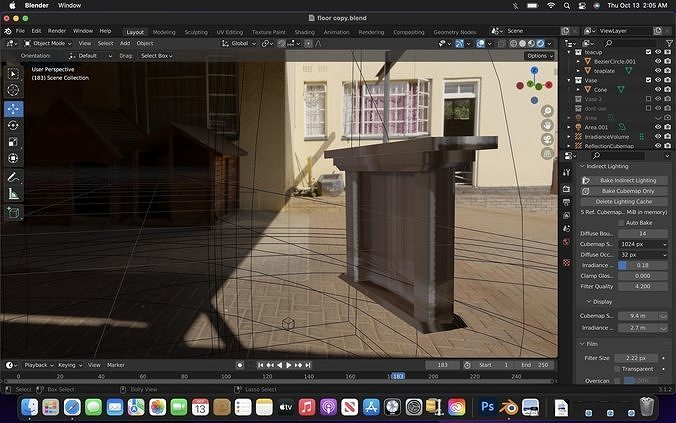
Task: Adjust the Irradiance Smoothing slider
Action: [642, 265]
